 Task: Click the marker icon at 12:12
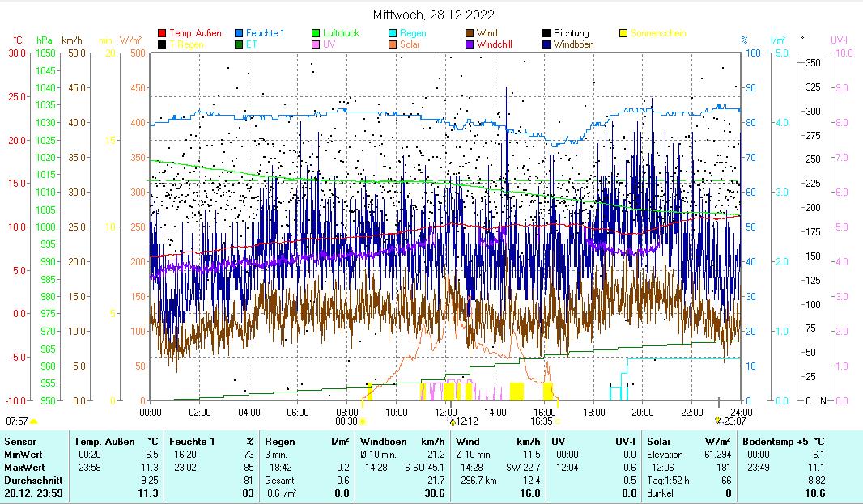pos(453,421)
